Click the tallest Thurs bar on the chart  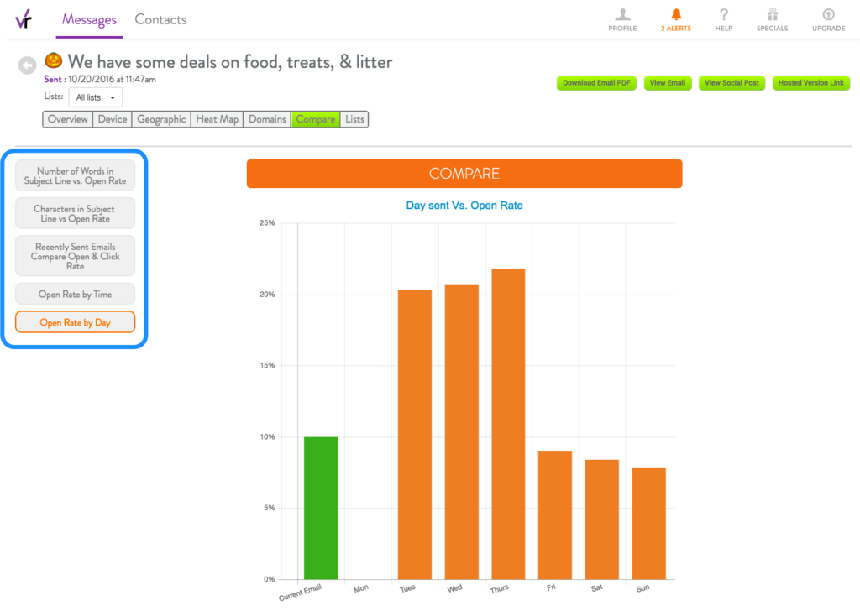click(507, 420)
